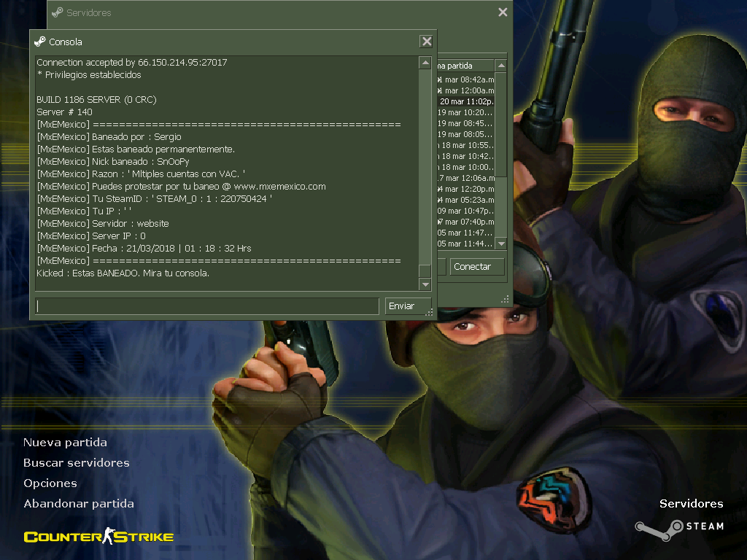The image size is (747, 560).
Task: Click the 'Tu SteamID' console line
Action: coord(155,198)
